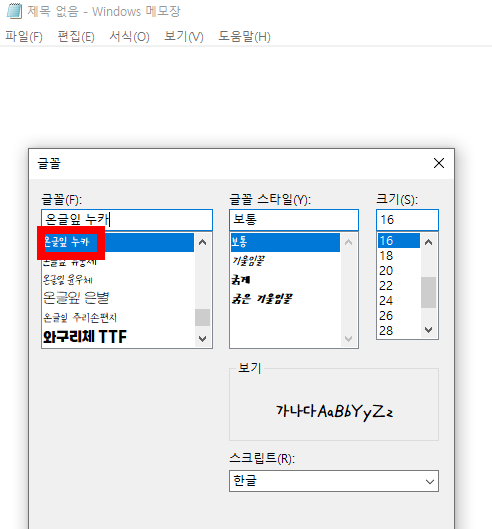Open the 보기(V) menu
Screen dimensions: 492x529
(184, 36)
